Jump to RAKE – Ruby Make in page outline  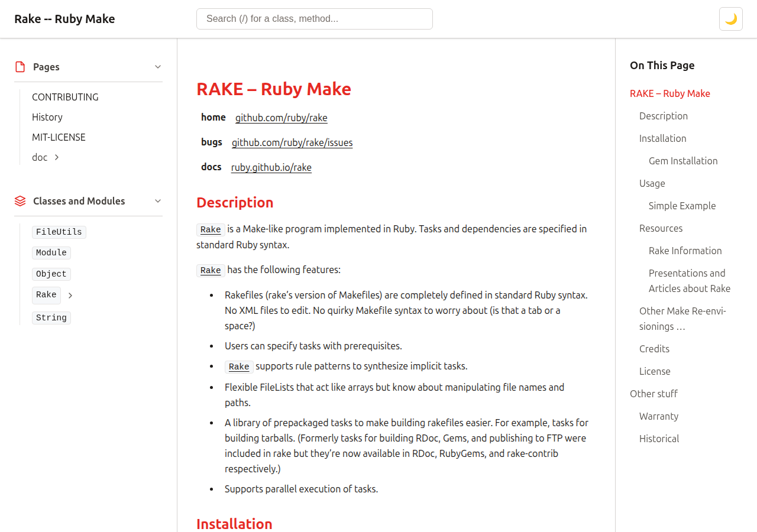[x=670, y=93]
